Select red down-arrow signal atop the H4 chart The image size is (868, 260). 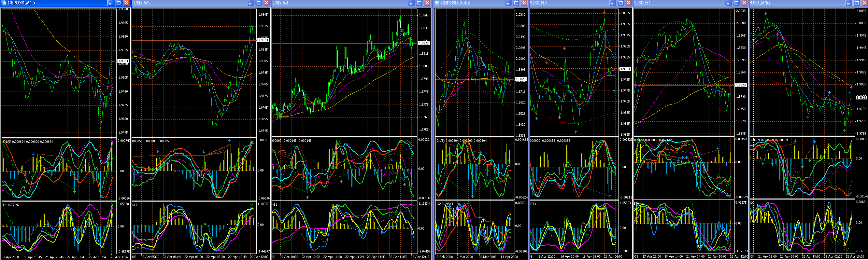coord(604,12)
